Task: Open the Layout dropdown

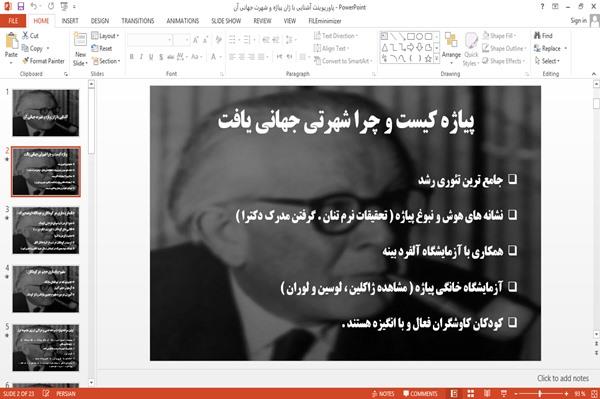Action: click(x=106, y=36)
